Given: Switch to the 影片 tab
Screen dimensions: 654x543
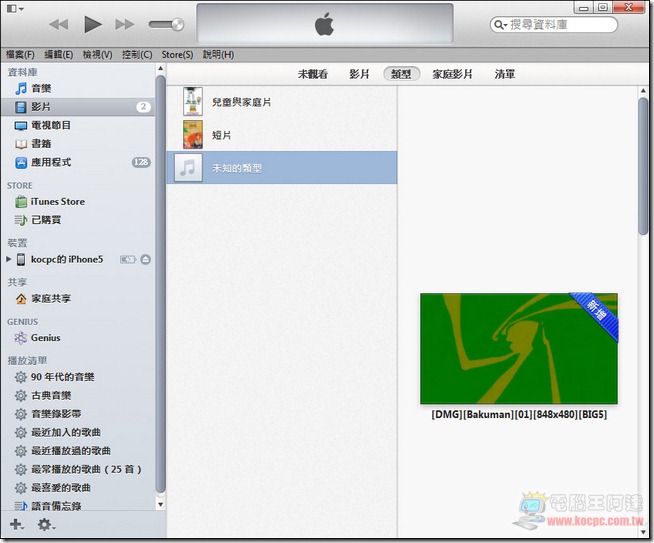Looking at the screenshot, I should (359, 74).
